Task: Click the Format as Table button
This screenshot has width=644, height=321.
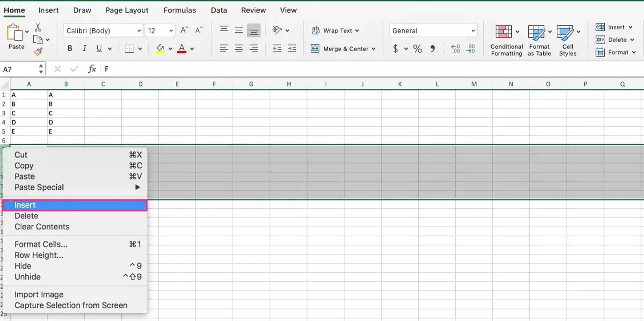Action: tap(539, 40)
